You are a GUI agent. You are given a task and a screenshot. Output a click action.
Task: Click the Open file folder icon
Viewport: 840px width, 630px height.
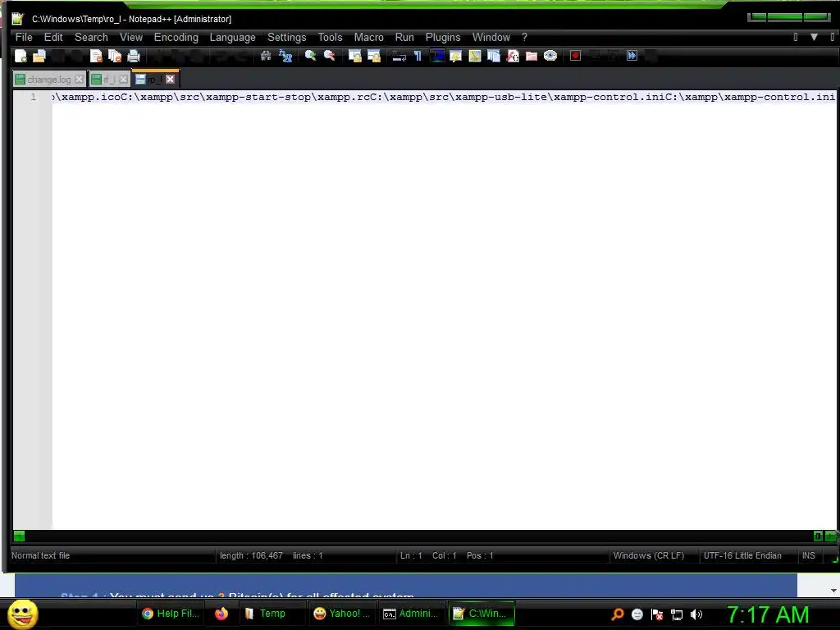click(x=39, y=56)
